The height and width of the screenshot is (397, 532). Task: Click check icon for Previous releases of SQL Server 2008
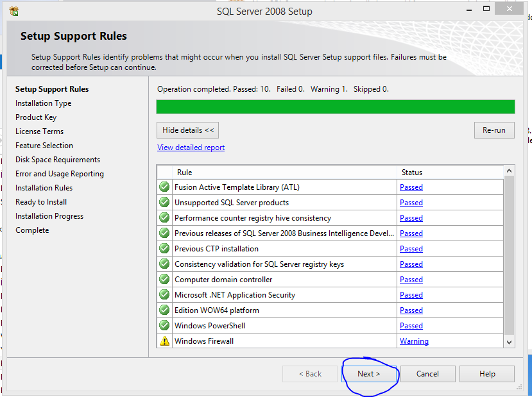tap(164, 233)
